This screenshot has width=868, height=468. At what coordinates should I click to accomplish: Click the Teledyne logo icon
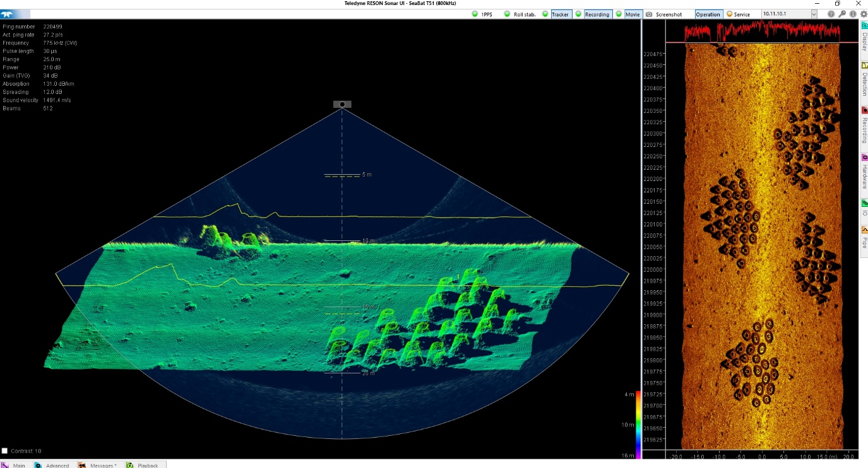coord(11,13)
